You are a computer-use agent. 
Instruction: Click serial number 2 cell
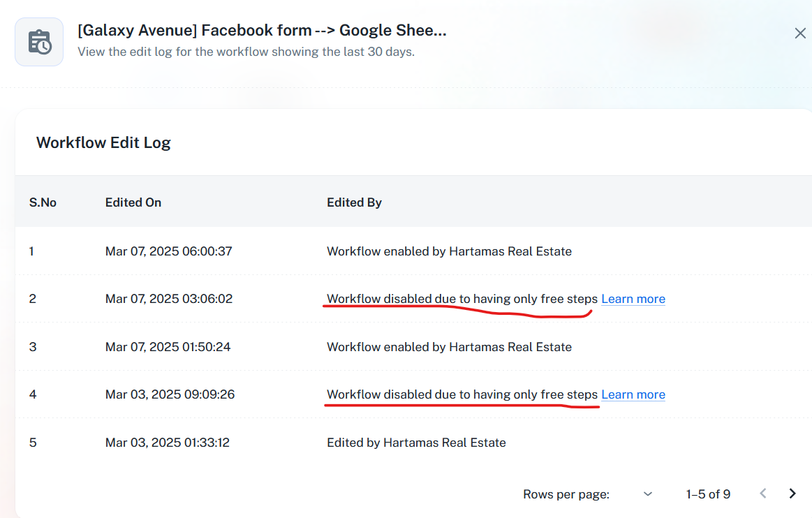coord(33,299)
